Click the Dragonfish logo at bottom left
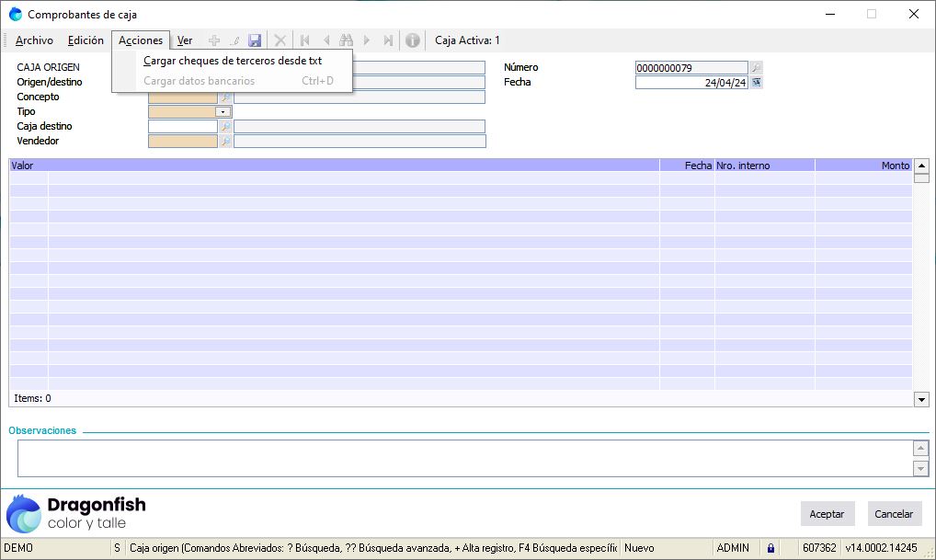This screenshot has width=936, height=560. pyautogui.click(x=76, y=513)
